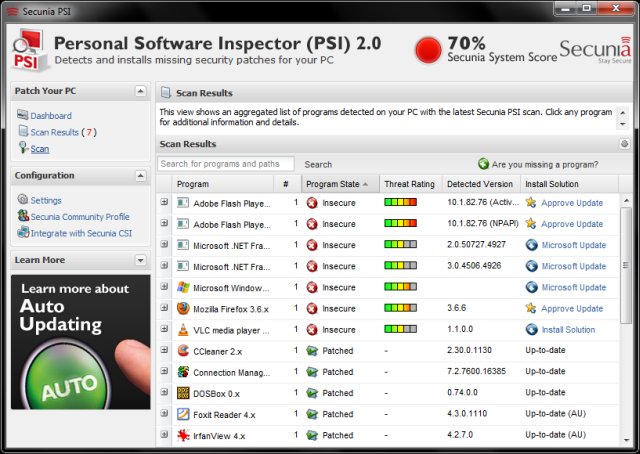Expand the IrfanView 4.x row
The height and width of the screenshot is (454, 640).
coord(164,434)
